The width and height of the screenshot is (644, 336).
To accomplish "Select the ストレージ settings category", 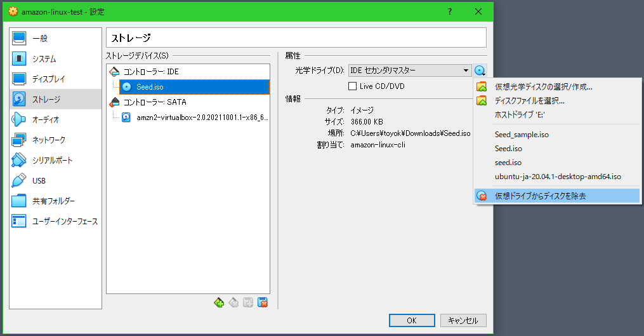I will 55,99.
